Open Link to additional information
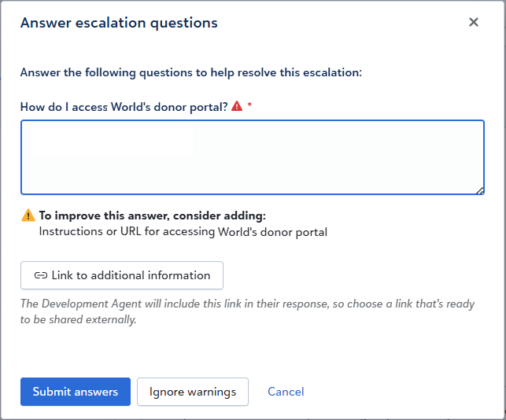Screen dimensions: 506x420 pos(122,275)
